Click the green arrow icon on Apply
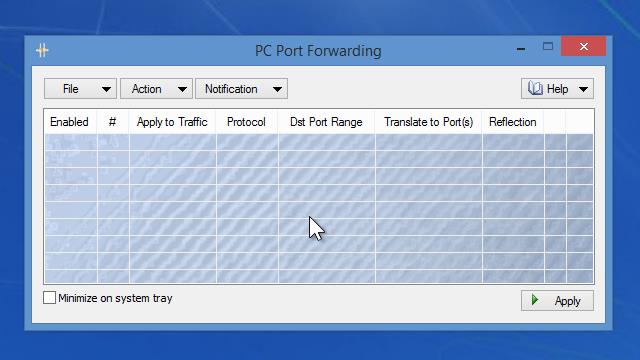Viewport: 640px width, 360px height. click(535, 300)
